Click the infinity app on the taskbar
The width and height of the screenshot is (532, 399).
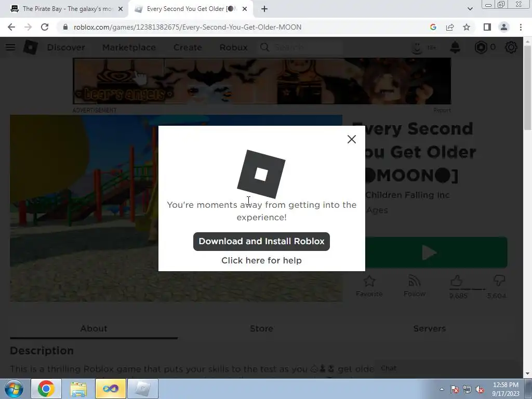[x=111, y=389]
